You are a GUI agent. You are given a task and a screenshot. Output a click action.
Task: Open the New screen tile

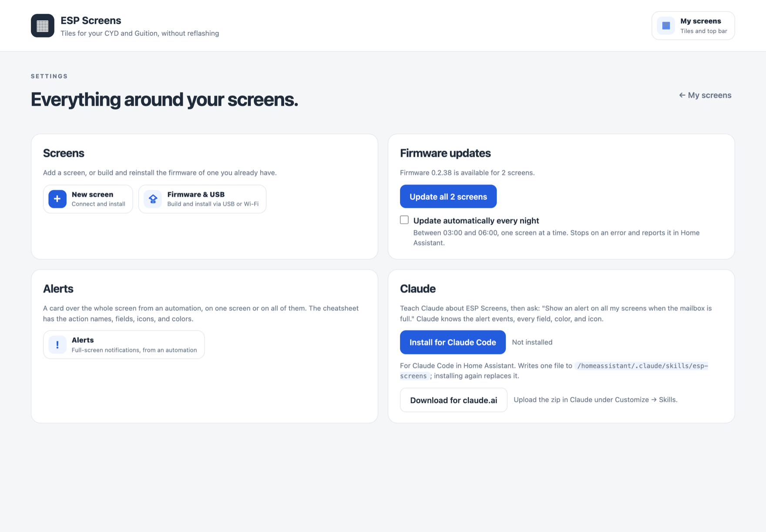88,199
